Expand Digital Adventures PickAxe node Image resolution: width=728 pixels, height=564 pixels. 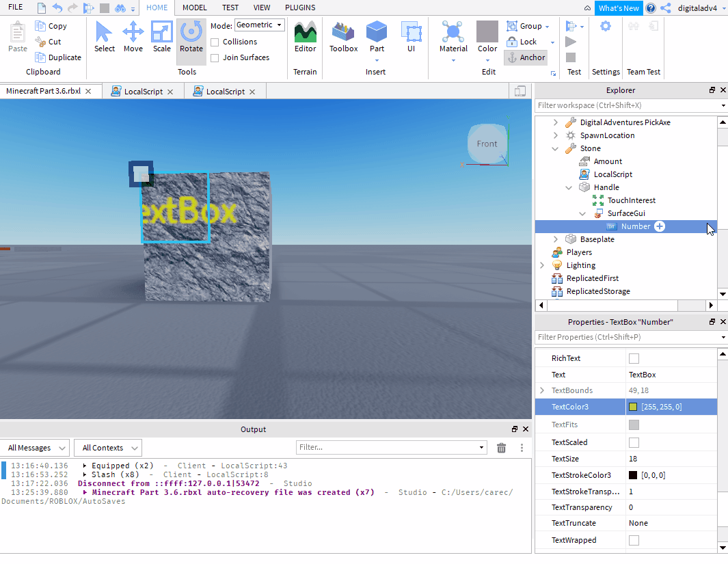tap(555, 122)
